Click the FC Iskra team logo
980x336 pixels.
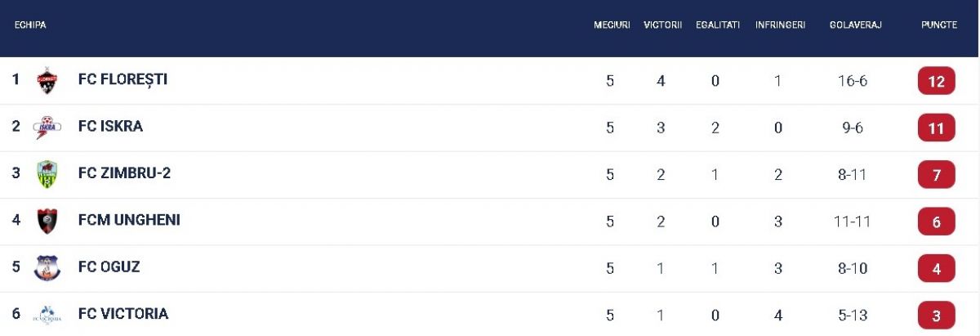(x=47, y=128)
